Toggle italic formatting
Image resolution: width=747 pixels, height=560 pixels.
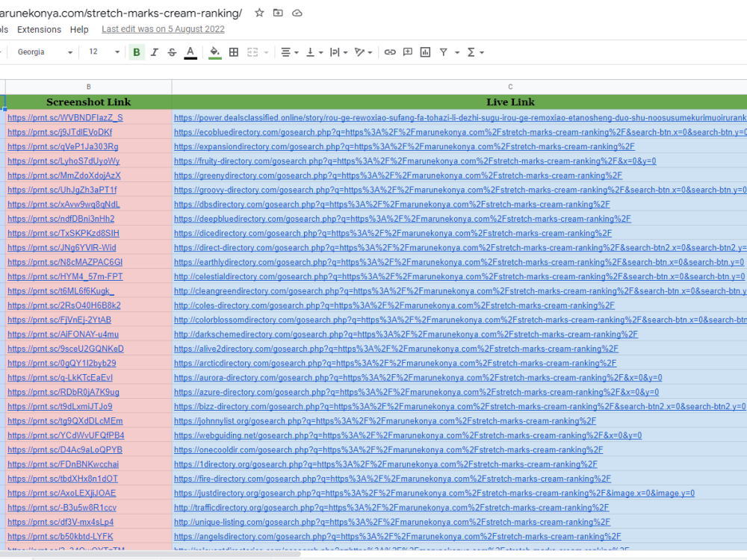155,52
